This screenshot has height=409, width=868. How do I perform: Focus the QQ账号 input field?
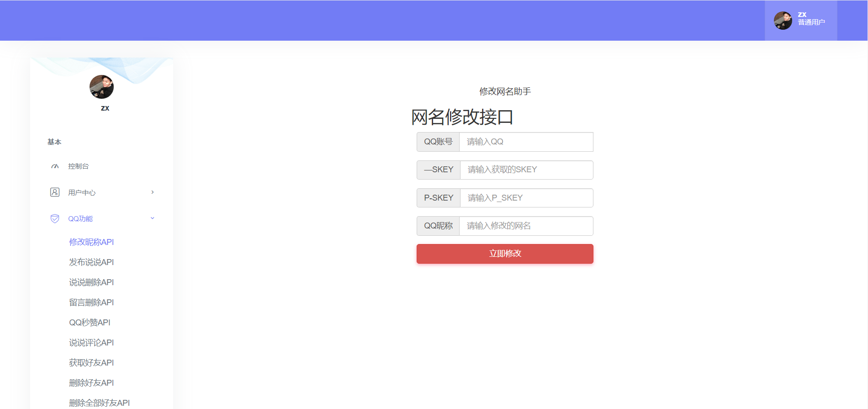[x=525, y=142]
